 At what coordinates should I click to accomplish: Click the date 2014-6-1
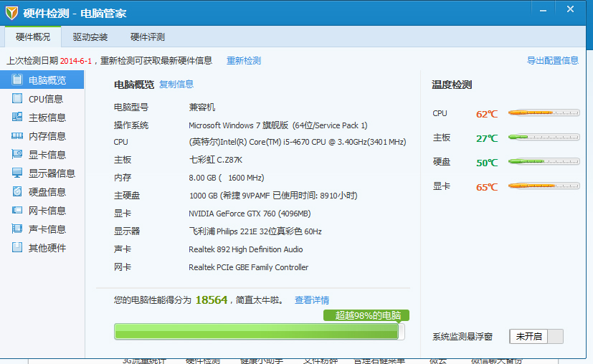click(x=75, y=61)
